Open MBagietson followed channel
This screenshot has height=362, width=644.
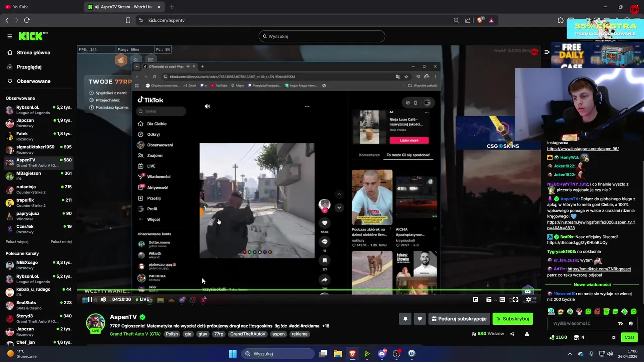pos(38,176)
